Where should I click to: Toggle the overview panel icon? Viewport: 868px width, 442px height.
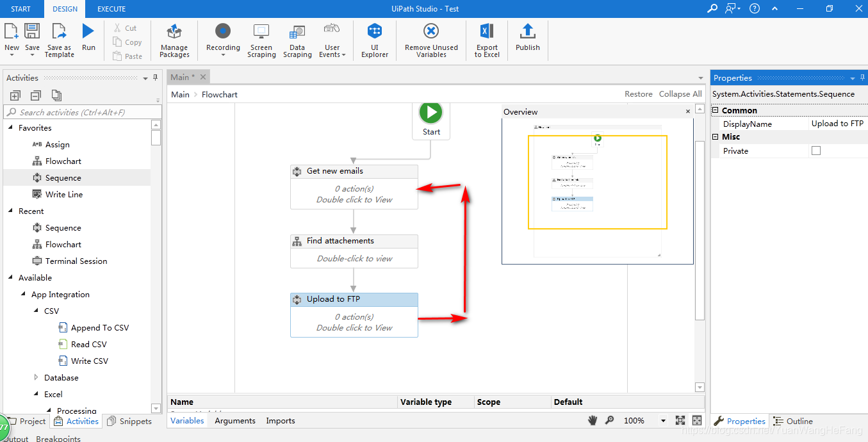(x=697, y=421)
